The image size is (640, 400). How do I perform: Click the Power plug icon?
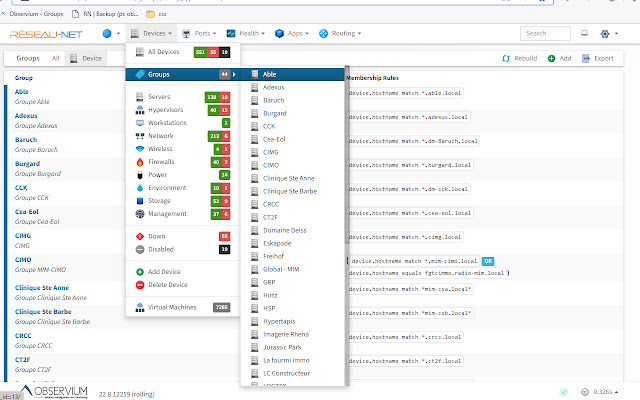[x=140, y=175]
